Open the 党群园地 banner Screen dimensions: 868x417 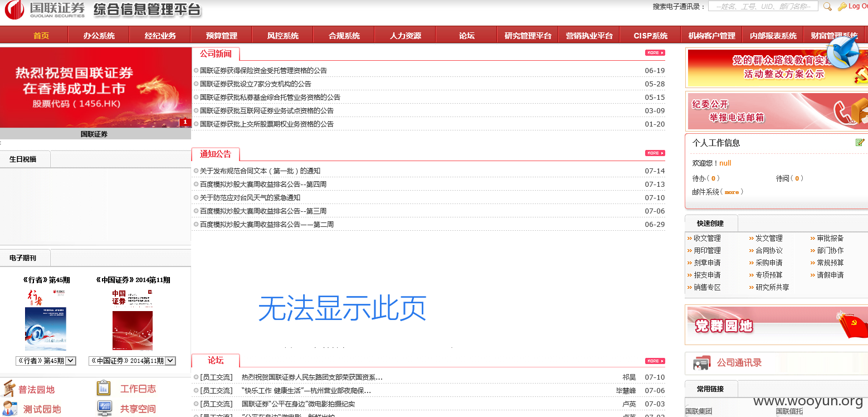(777, 325)
